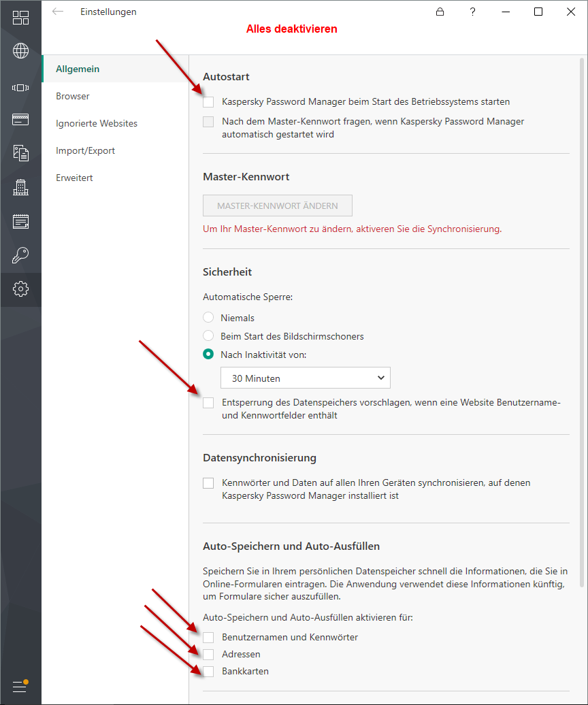This screenshot has height=705, width=588.
Task: Enable Kennwörter und Daten synchronisieren checkbox
Action: point(208,483)
